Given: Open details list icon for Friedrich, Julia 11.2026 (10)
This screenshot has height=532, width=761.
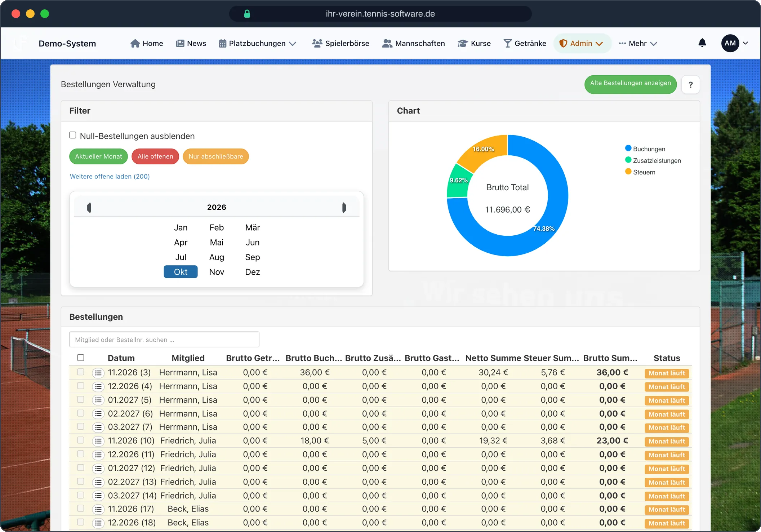Looking at the screenshot, I should (x=98, y=441).
